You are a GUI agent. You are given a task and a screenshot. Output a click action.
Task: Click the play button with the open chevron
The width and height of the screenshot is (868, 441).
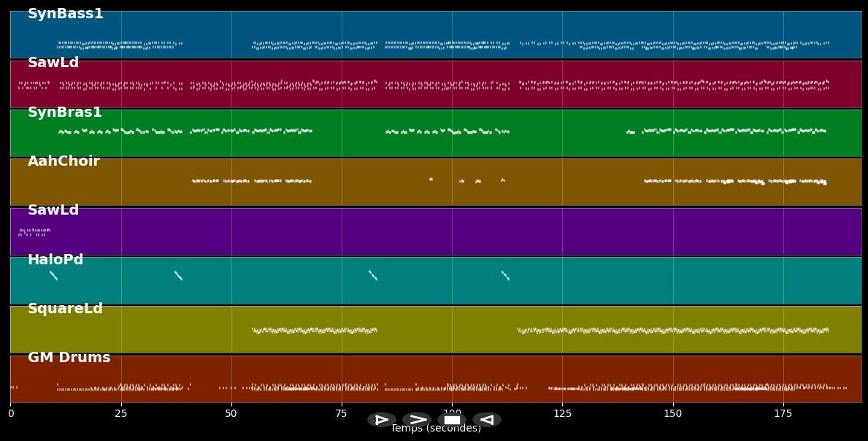coord(417,420)
